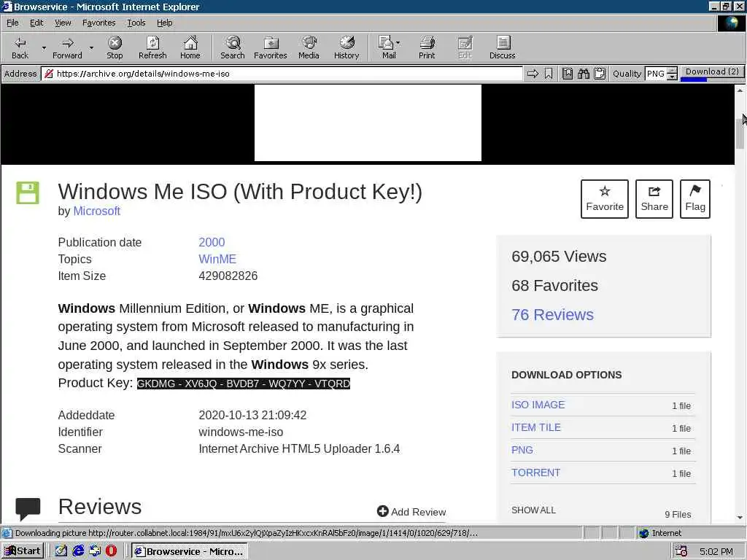Open the Edit menu
The width and height of the screenshot is (747, 560).
coord(36,23)
